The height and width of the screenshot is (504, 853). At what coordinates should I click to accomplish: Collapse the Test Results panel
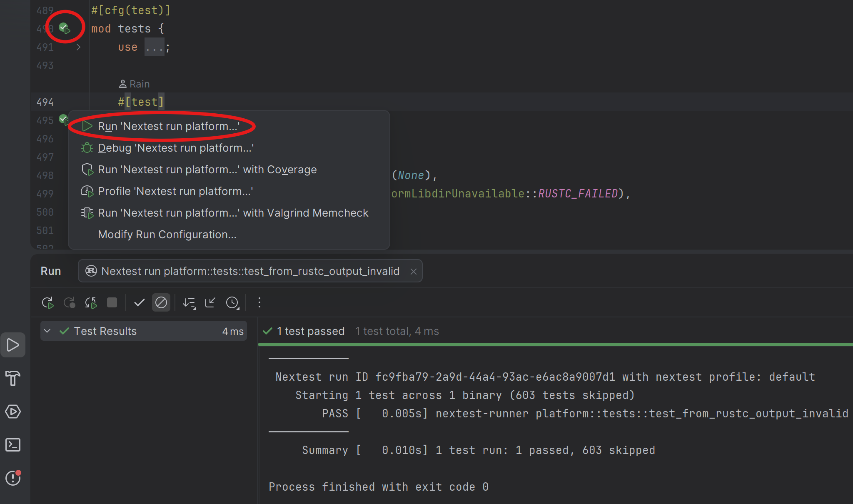[x=47, y=331]
